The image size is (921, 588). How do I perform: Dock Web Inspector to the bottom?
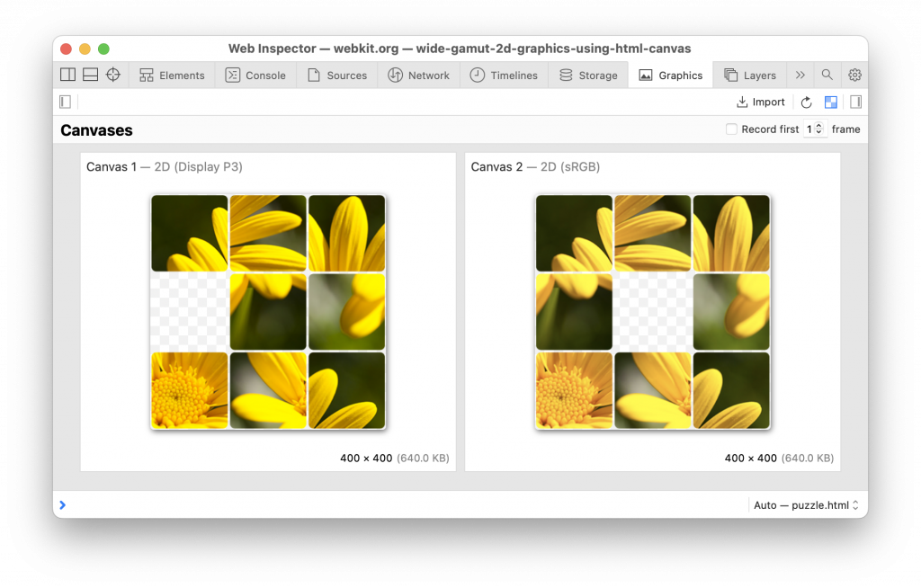tap(90, 76)
